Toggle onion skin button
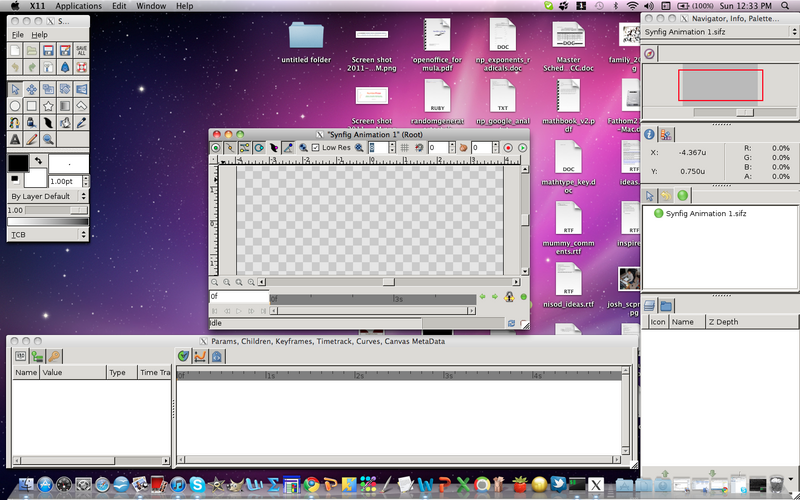The height and width of the screenshot is (500, 800). (x=463, y=147)
